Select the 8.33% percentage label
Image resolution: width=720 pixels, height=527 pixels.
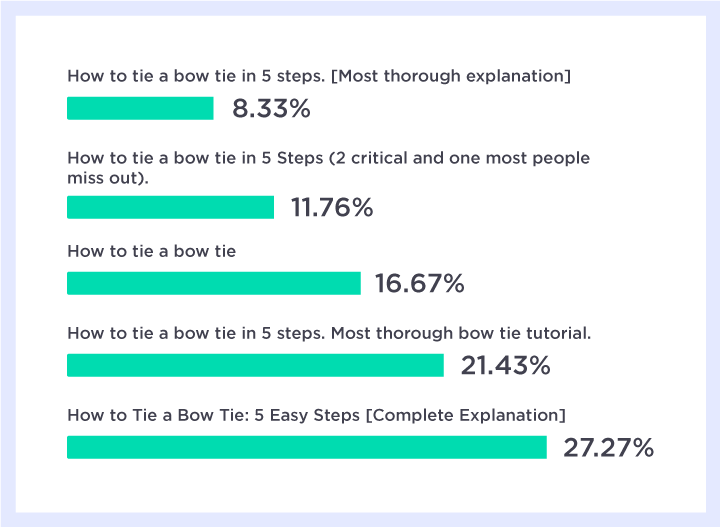coord(271,109)
